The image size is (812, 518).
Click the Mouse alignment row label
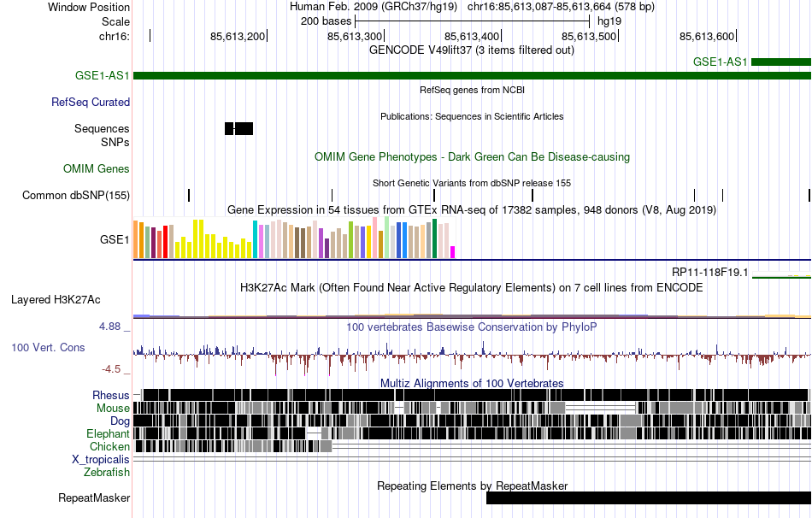[x=113, y=409]
